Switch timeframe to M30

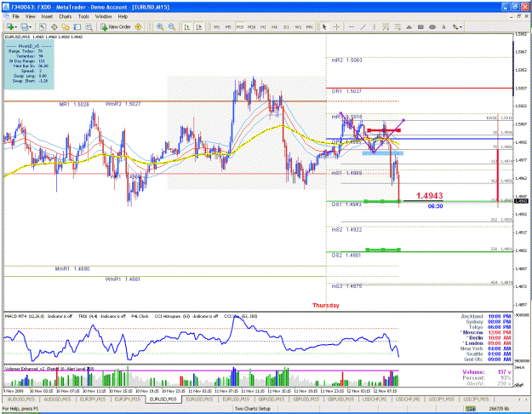pos(251,26)
